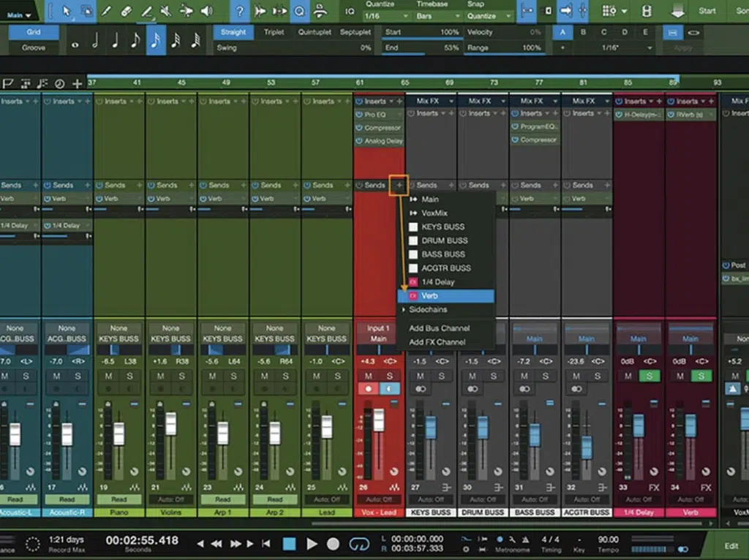Image resolution: width=749 pixels, height=560 pixels.
Task: Adjust the Quantize End percentage slider
Action: point(422,49)
